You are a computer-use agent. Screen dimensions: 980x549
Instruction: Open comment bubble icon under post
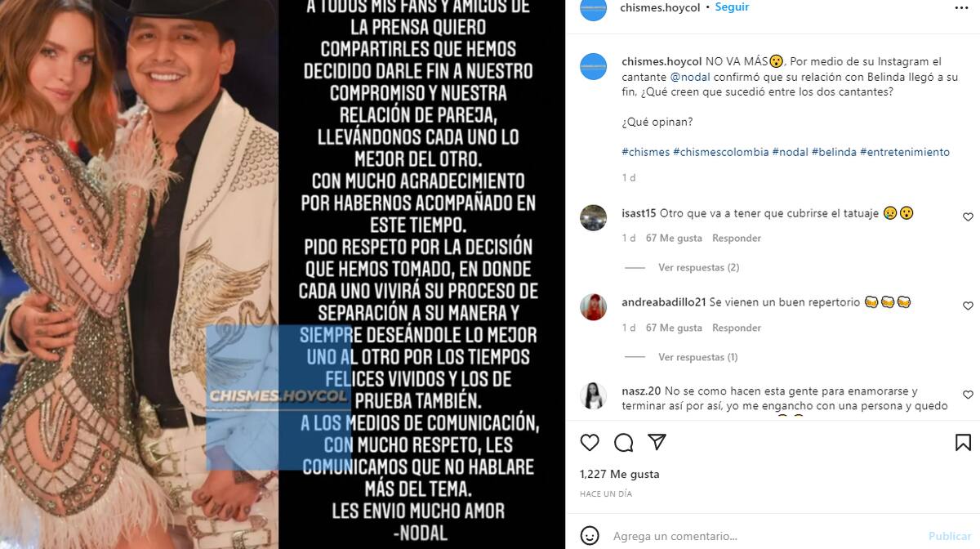pos(624,443)
